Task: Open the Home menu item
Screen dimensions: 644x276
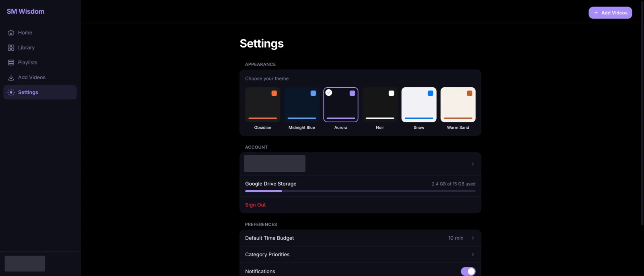Action: click(40, 33)
